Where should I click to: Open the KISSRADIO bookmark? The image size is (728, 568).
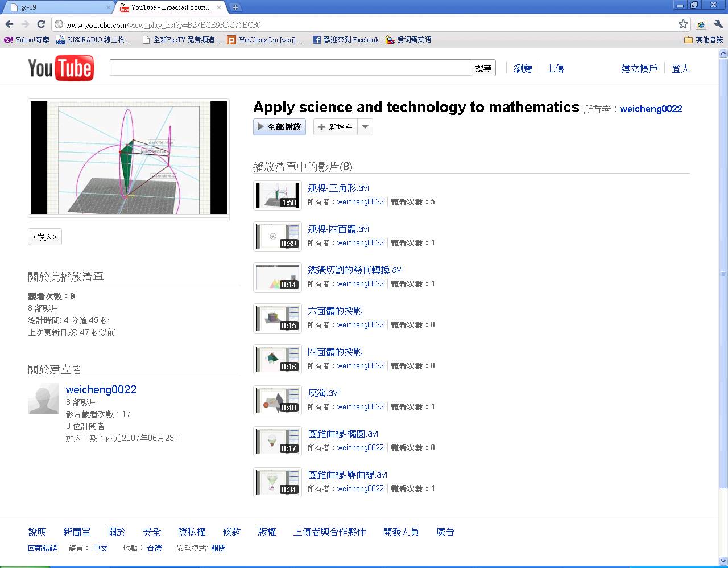pos(93,40)
